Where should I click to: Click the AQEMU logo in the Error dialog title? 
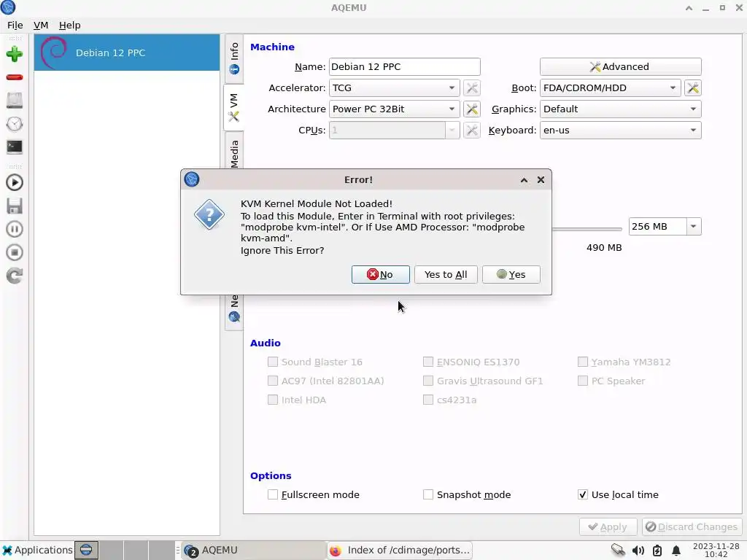click(x=192, y=179)
